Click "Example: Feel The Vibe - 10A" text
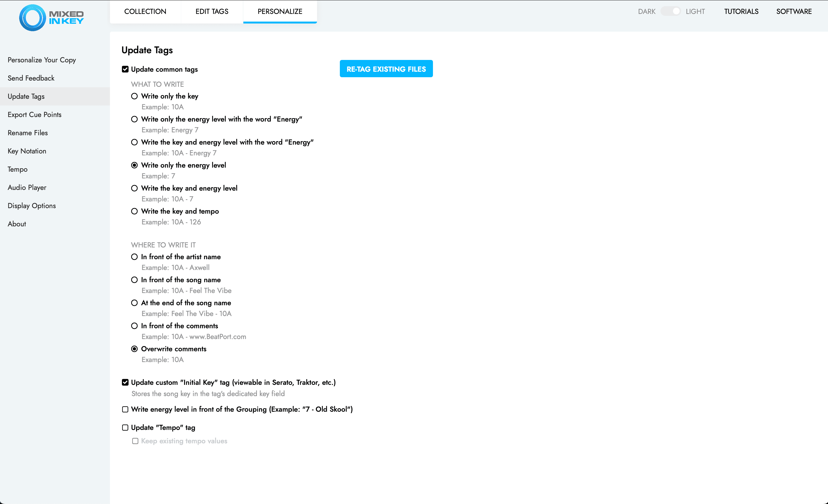The width and height of the screenshot is (828, 504). pyautogui.click(x=186, y=314)
